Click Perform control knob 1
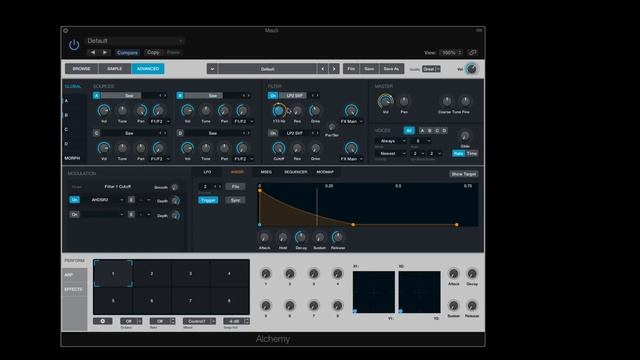This screenshot has width=640, height=360. 266,273
